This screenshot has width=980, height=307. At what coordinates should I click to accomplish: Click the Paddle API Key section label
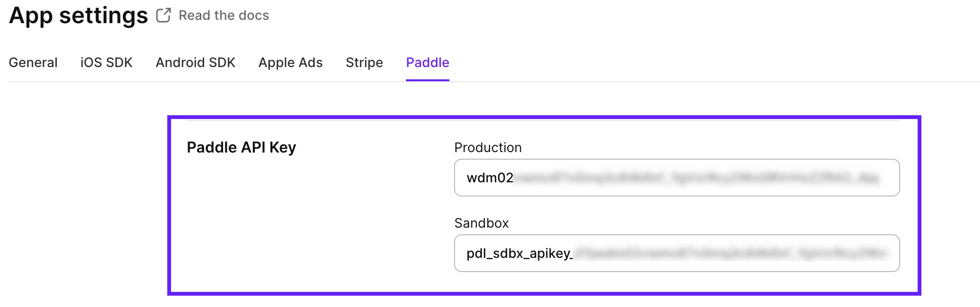[241, 147]
